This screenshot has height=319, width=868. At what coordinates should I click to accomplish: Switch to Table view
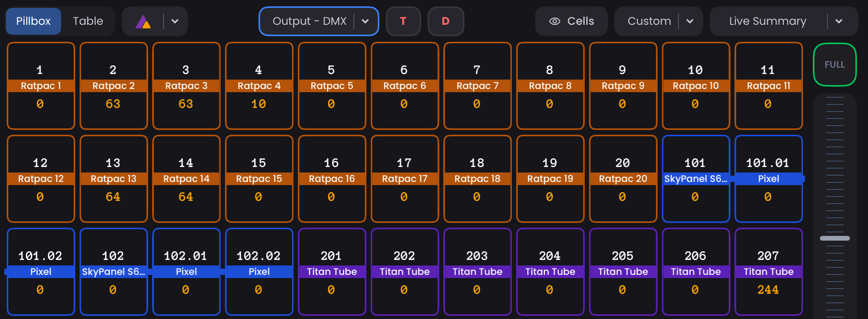[88, 21]
